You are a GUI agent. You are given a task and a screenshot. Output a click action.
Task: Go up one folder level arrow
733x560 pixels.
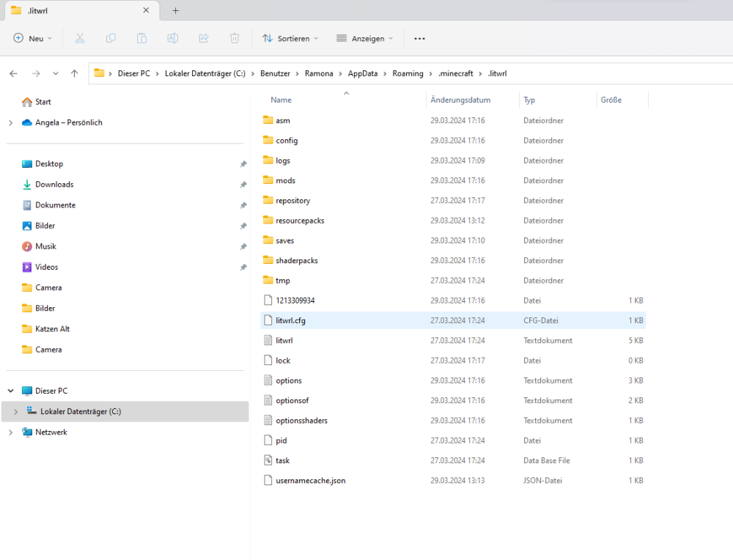pyautogui.click(x=74, y=73)
